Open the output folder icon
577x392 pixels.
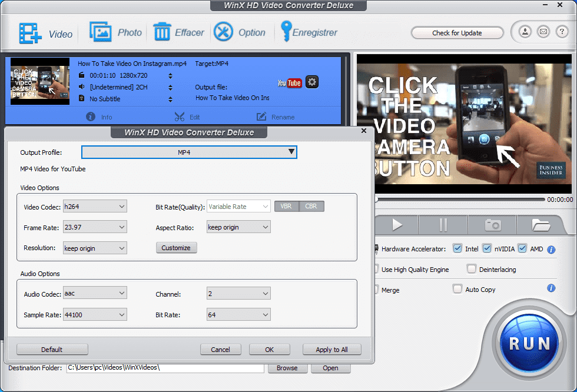click(540, 225)
